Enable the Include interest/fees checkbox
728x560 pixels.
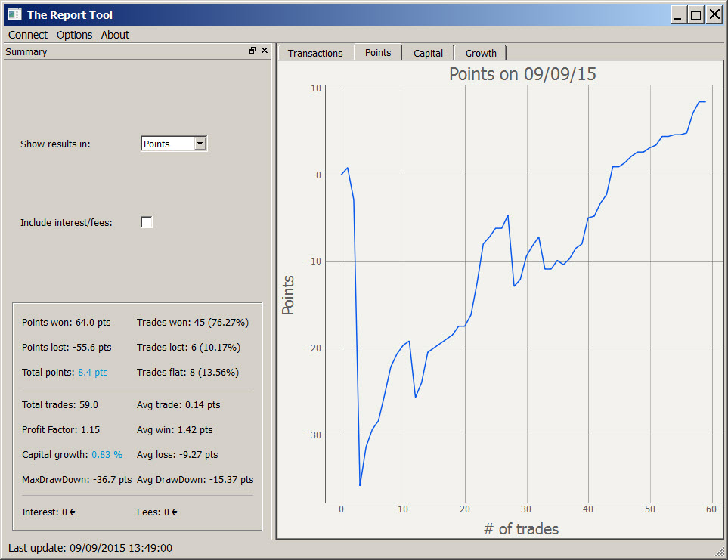coord(146,222)
